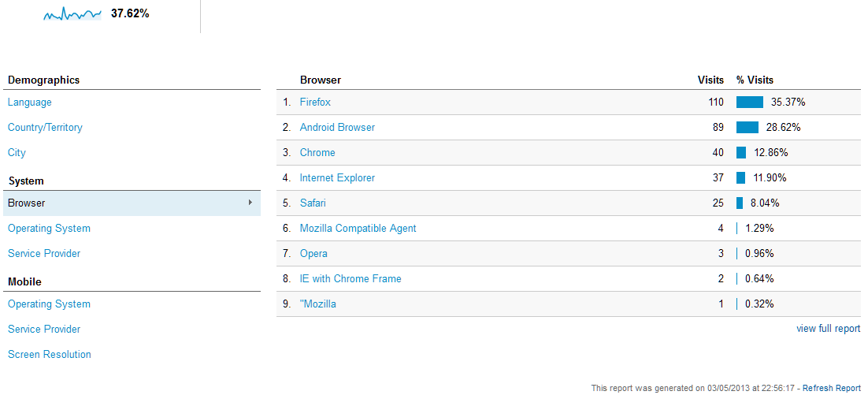This screenshot has width=868, height=395.
Task: Select the Screen Resolution item
Action: tap(50, 354)
